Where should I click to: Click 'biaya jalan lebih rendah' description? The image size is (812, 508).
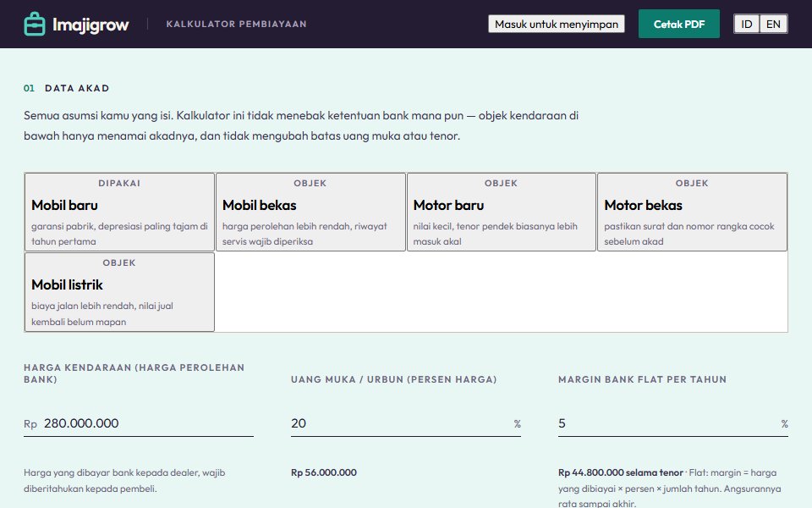click(102, 313)
